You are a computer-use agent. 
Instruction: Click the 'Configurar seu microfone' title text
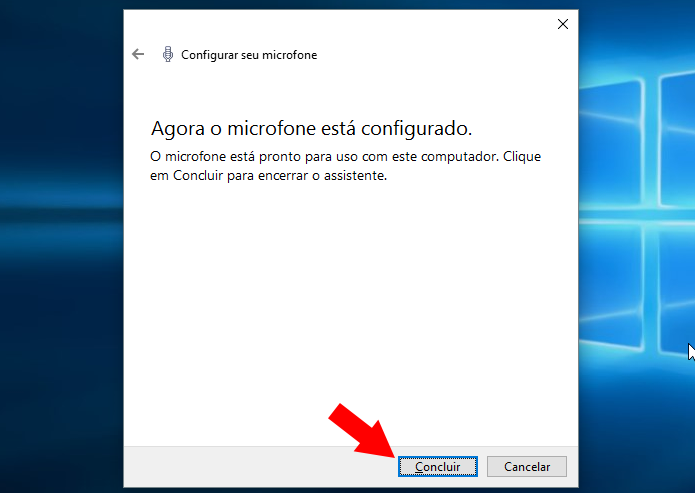click(249, 55)
